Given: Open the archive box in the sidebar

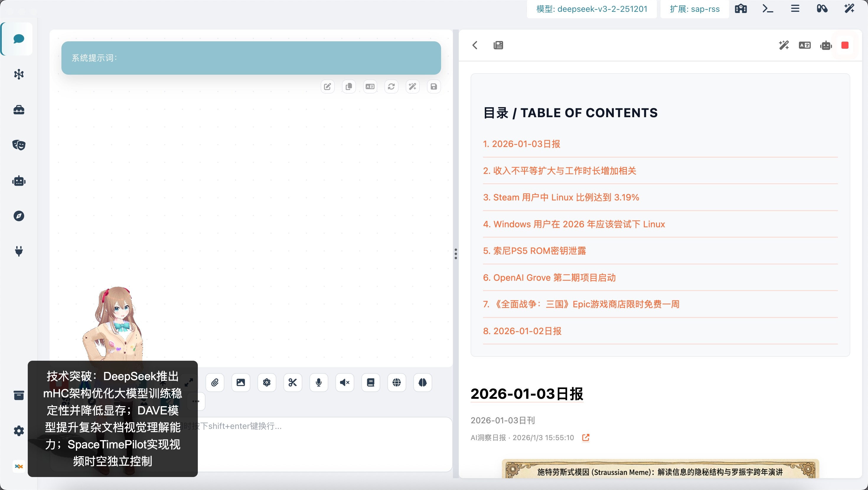Looking at the screenshot, I should (x=19, y=395).
